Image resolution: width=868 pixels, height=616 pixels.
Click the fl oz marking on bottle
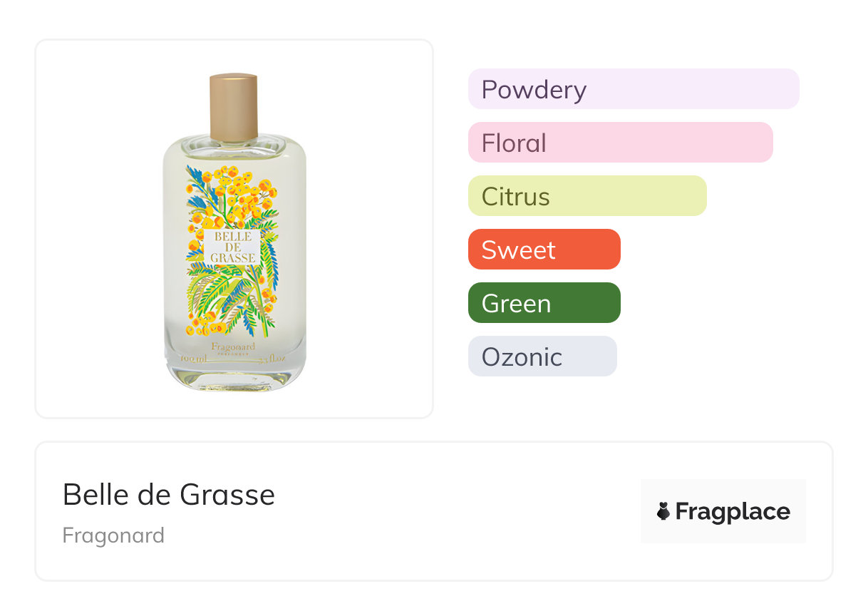click(x=274, y=359)
